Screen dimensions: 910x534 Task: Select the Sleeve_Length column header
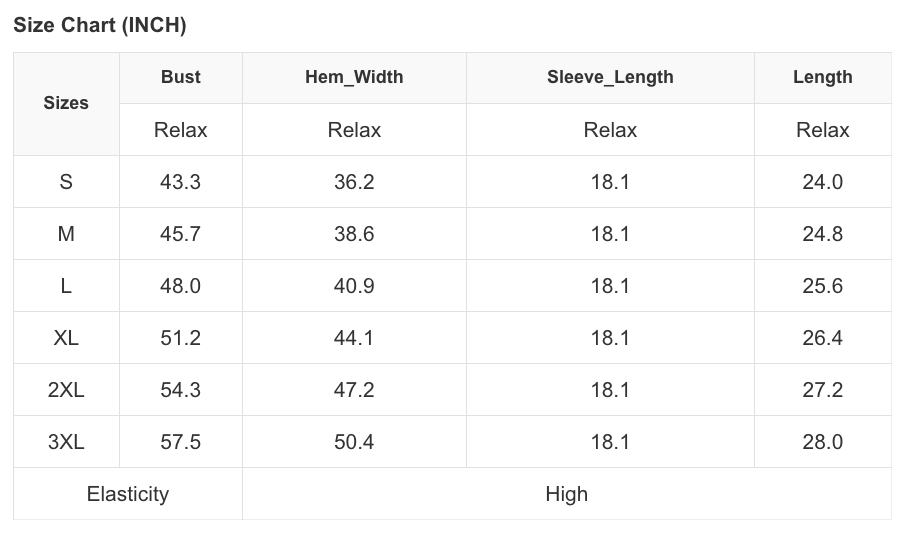point(610,77)
